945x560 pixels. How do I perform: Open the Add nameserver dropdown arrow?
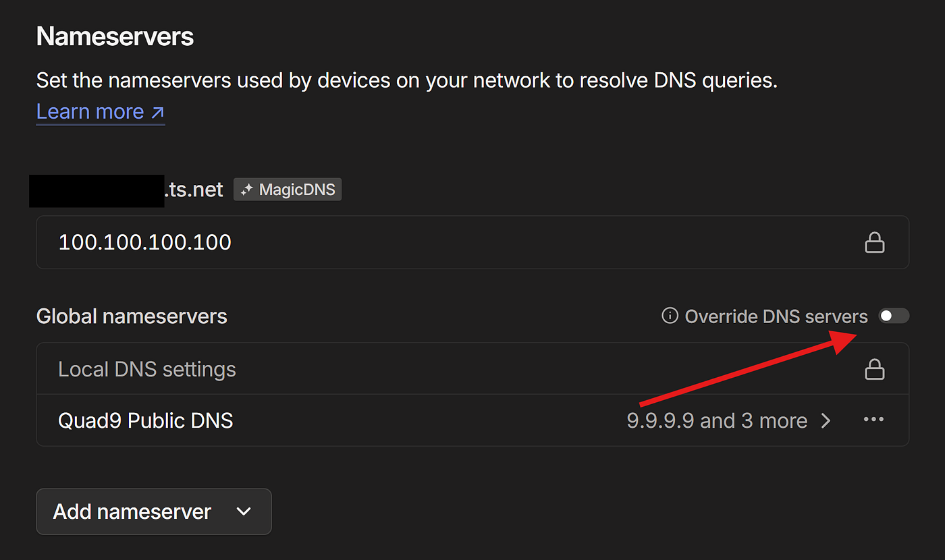click(x=244, y=511)
